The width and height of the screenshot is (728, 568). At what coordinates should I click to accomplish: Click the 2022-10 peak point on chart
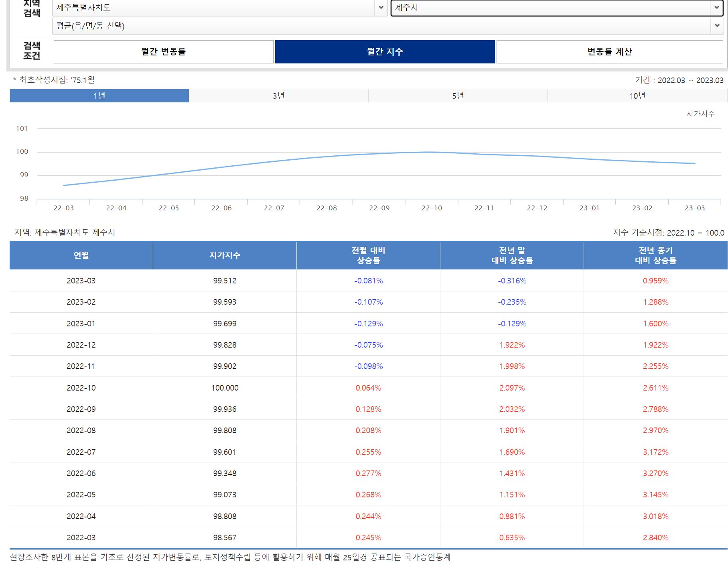pyautogui.click(x=432, y=152)
